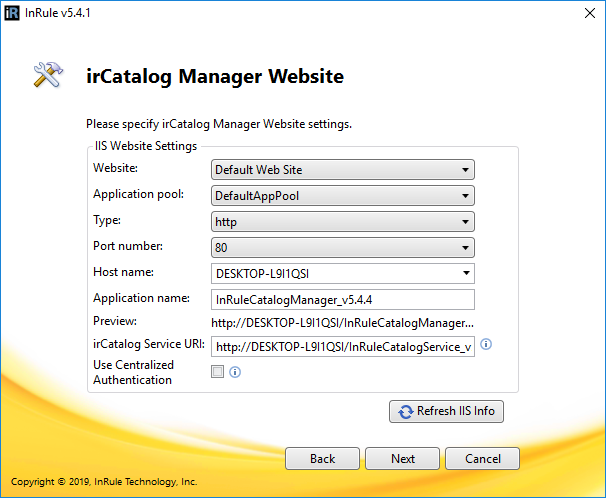This screenshot has height=498, width=606.
Task: Open the Application pool dropdown showing DefaultAppPool
Action: 343,196
